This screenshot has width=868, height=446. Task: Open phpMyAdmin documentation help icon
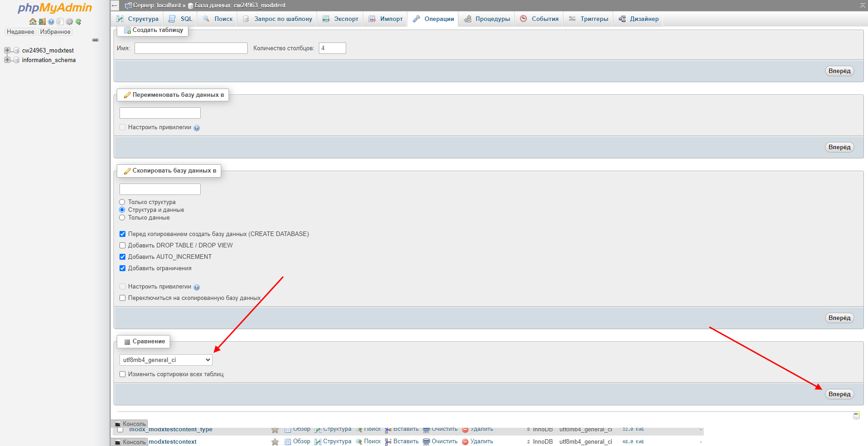pos(51,21)
